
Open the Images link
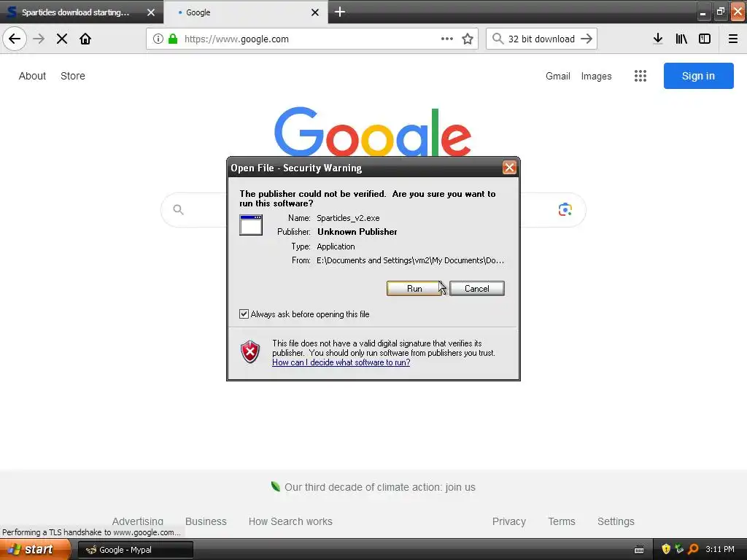(x=596, y=76)
